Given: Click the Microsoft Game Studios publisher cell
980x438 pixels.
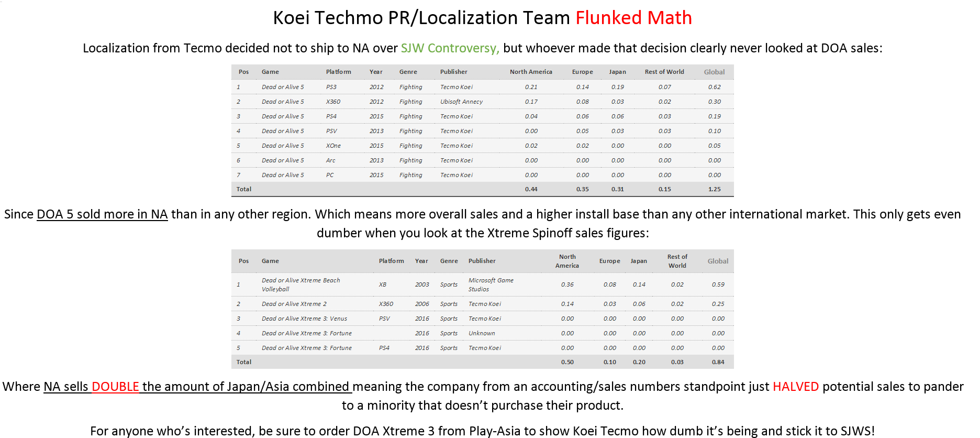Looking at the screenshot, I should (491, 284).
